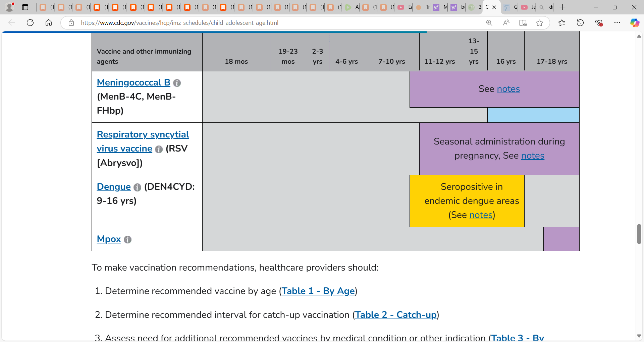Start Read aloud from address bar

506,22
